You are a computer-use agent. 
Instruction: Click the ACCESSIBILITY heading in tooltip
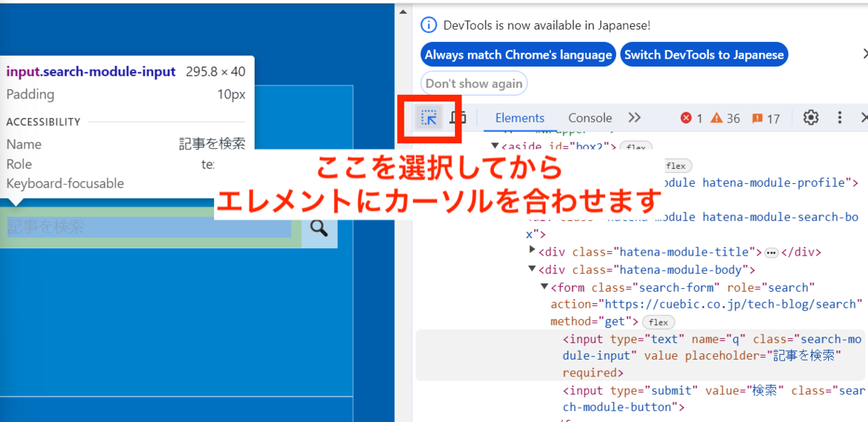pos(43,122)
